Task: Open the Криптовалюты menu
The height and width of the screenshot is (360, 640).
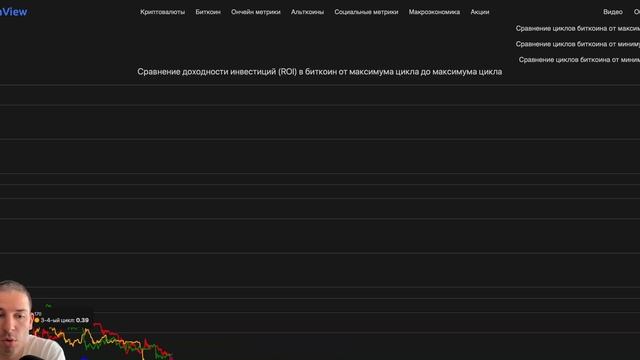Action: 162,12
